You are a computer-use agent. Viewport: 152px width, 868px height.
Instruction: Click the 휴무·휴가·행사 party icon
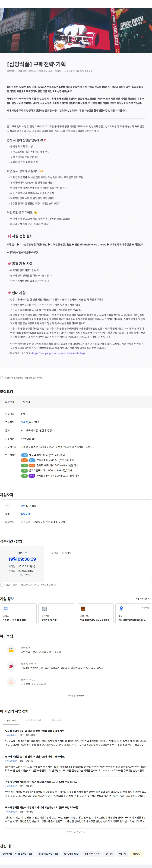(11, 666)
